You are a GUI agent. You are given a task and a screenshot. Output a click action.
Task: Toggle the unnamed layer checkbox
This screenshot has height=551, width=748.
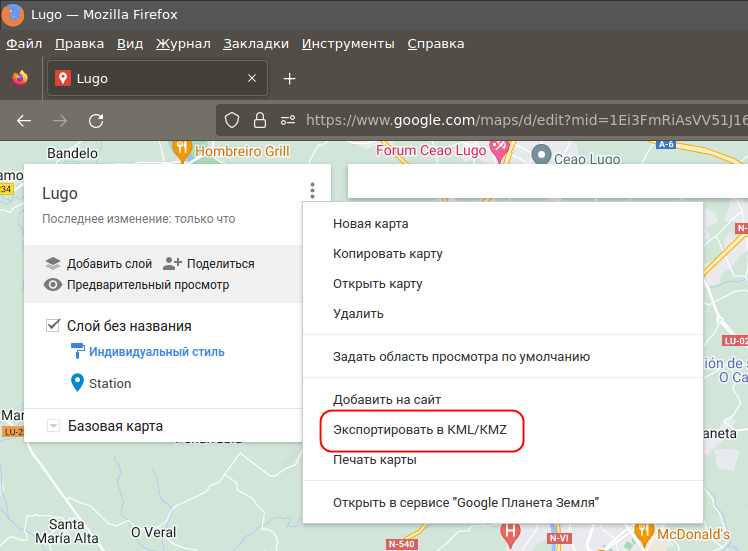(52, 326)
